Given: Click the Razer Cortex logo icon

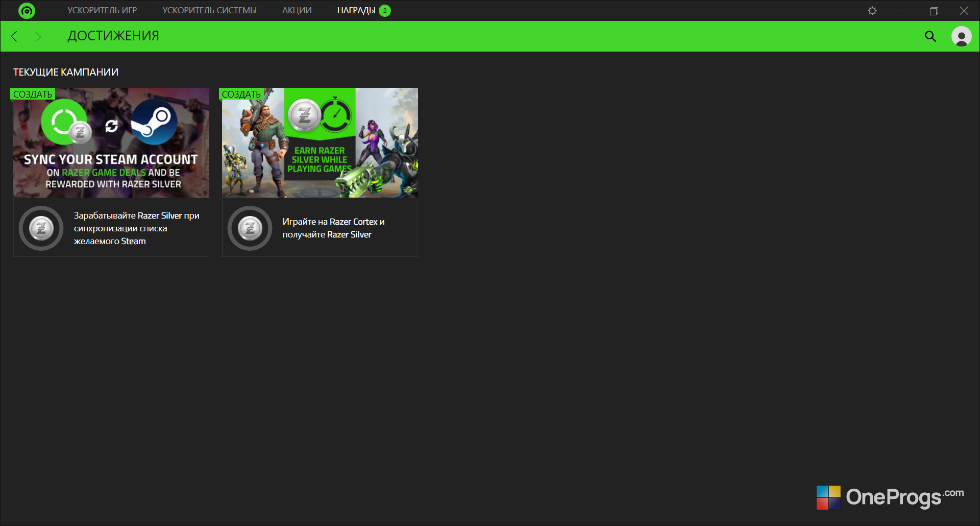Looking at the screenshot, I should [27, 11].
